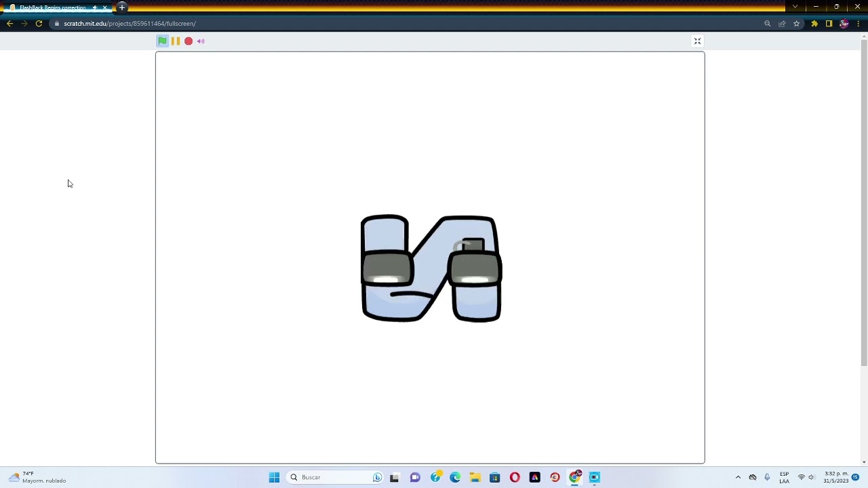Open the zoom control in address bar
The image size is (868, 488).
tap(768, 24)
